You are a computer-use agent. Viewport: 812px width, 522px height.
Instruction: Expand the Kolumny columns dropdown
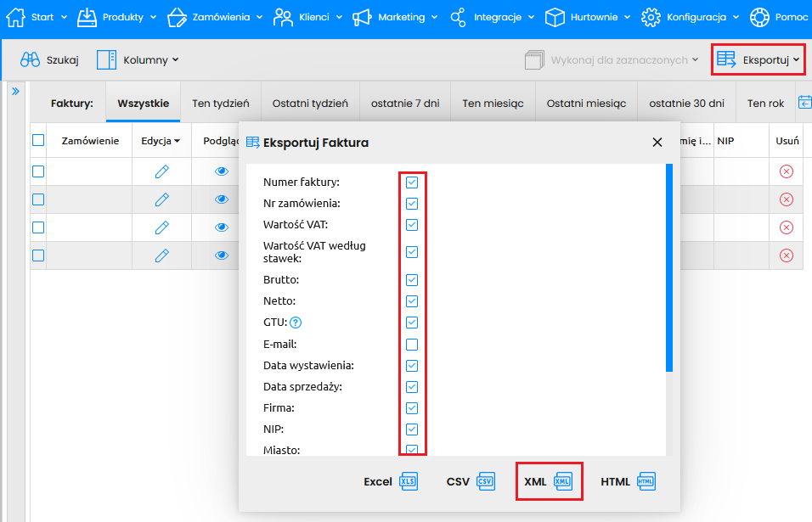(x=138, y=59)
